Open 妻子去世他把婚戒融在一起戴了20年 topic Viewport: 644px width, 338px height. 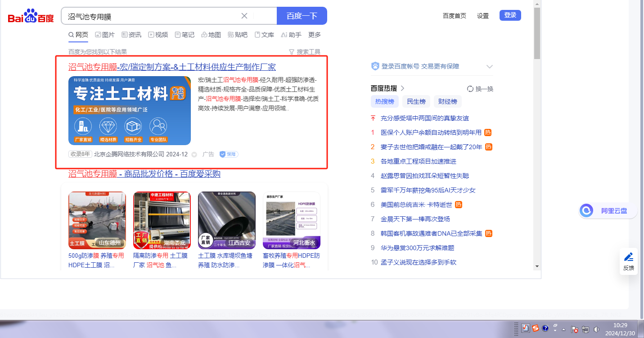click(432, 147)
